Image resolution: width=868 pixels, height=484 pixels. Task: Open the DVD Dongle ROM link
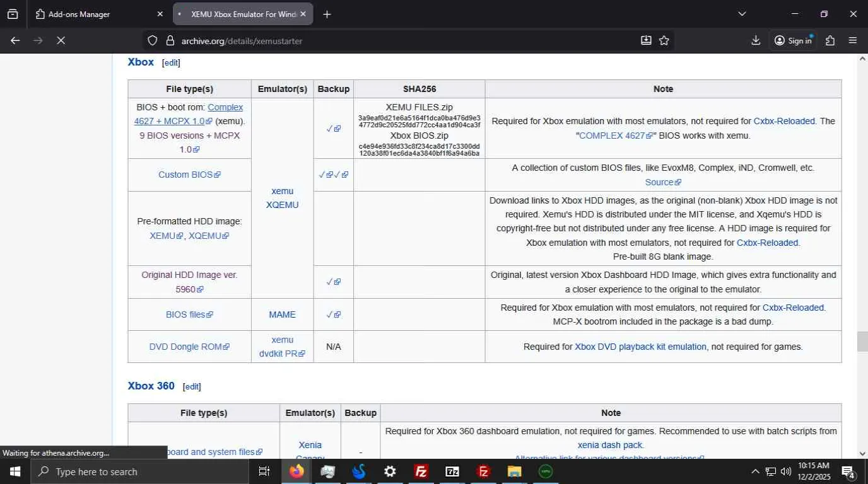(189, 347)
